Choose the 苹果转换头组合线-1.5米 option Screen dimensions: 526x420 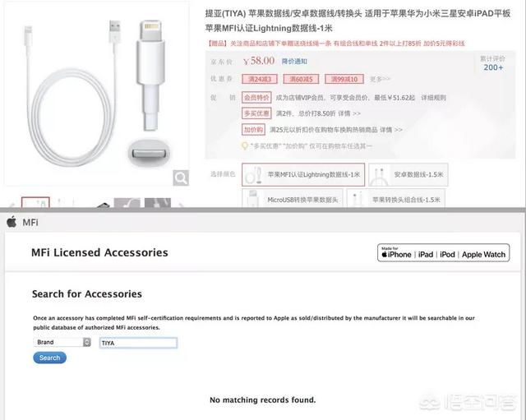point(396,198)
